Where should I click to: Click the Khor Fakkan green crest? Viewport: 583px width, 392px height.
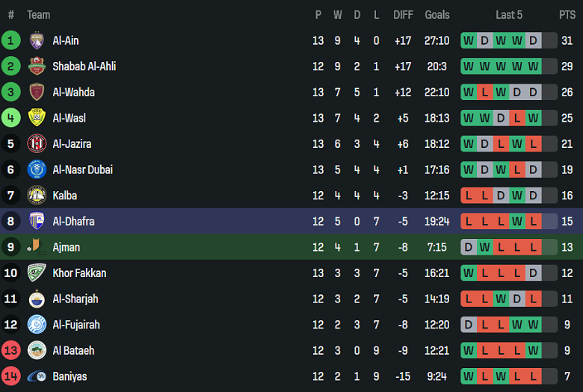[37, 273]
